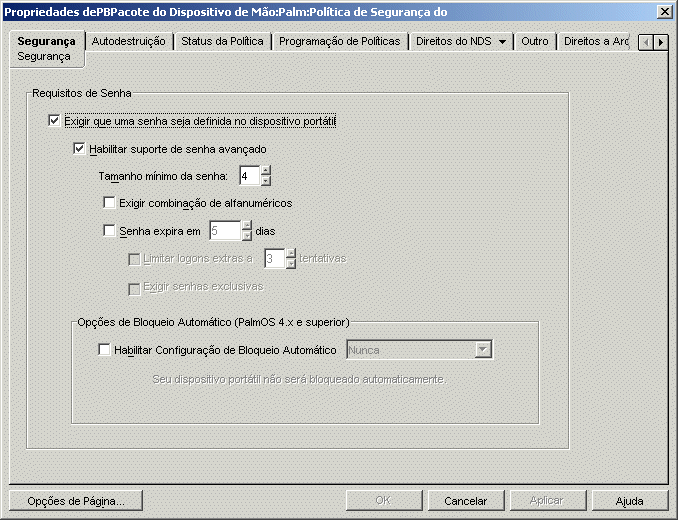678x520 pixels.
Task: Decrease extra logon attempts with down arrow
Action: 291,264
